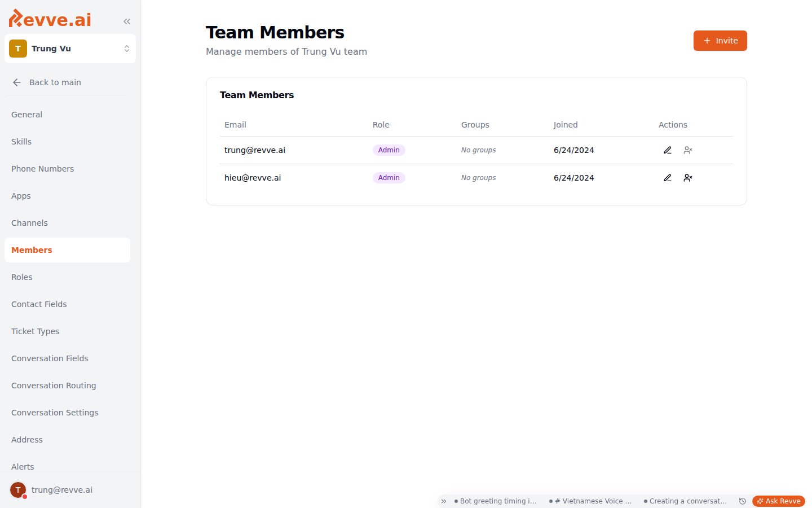This screenshot has height=508, width=812.
Task: Select the Members menu item
Action: pos(67,250)
